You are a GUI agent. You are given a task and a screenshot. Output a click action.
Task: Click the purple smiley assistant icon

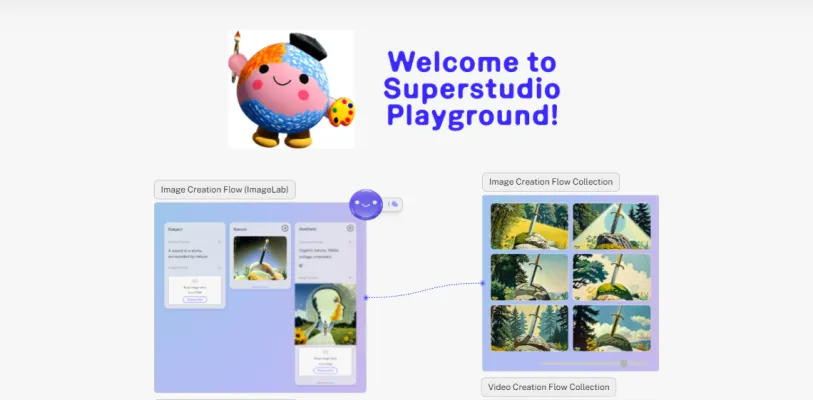tap(365, 205)
